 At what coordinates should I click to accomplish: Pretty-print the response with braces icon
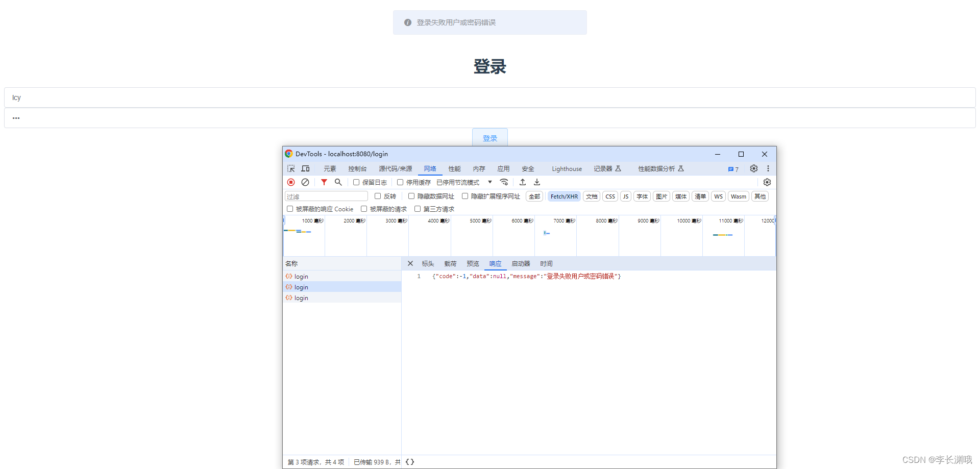pos(410,462)
